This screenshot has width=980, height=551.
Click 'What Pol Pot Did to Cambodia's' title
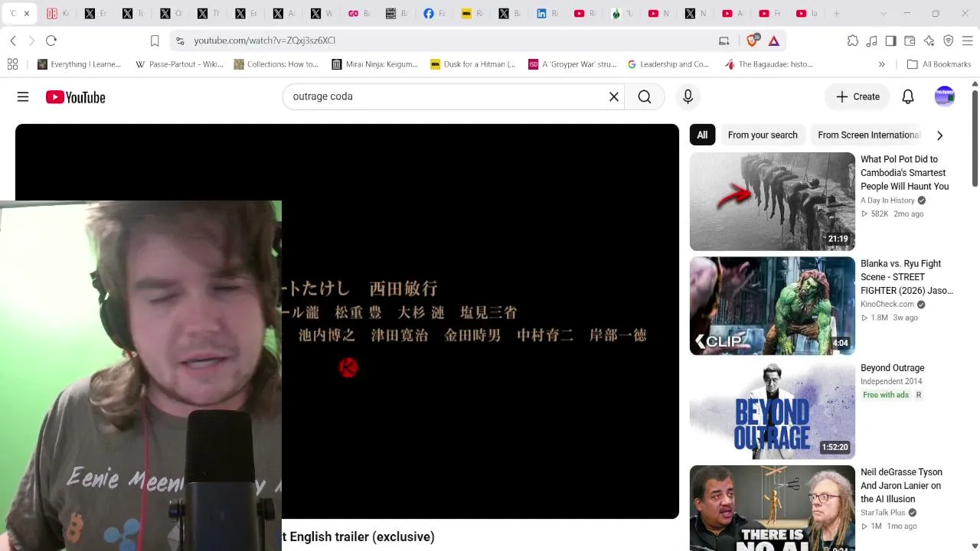(x=905, y=173)
